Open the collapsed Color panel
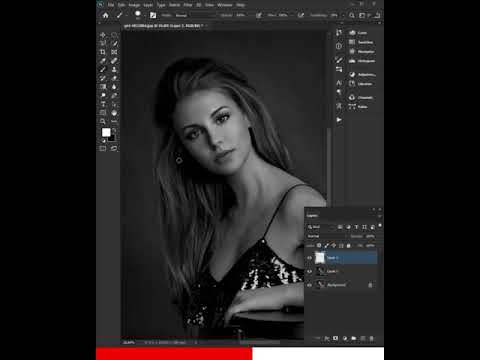 [x=358, y=33]
